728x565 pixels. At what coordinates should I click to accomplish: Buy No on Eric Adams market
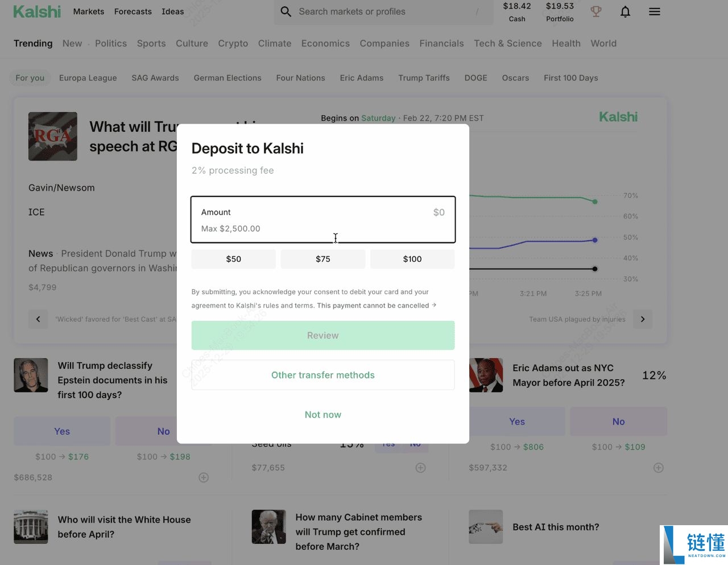tap(619, 422)
